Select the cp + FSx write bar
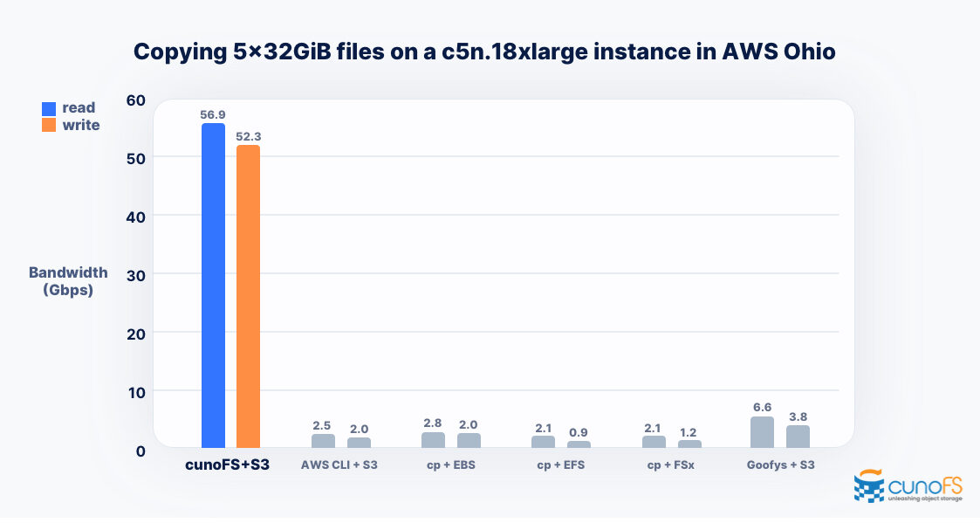Image resolution: width=980 pixels, height=523 pixels. [x=689, y=444]
